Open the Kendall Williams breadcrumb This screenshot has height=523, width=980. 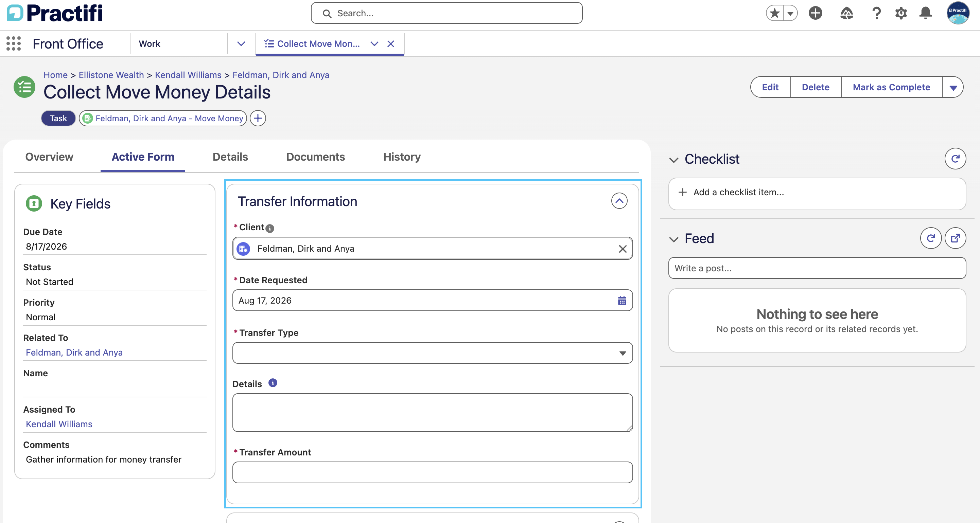click(188, 75)
